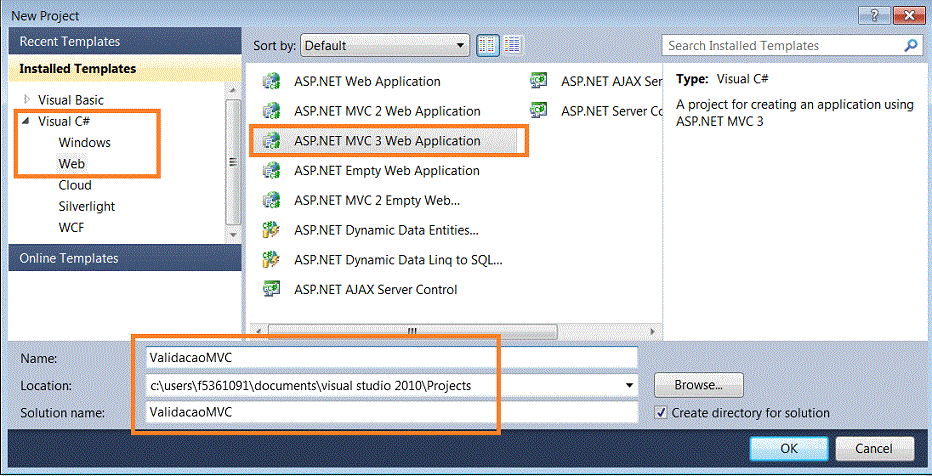Screen dimensions: 932x476
Task: Open the Sort by Default dropdown
Action: (385, 45)
